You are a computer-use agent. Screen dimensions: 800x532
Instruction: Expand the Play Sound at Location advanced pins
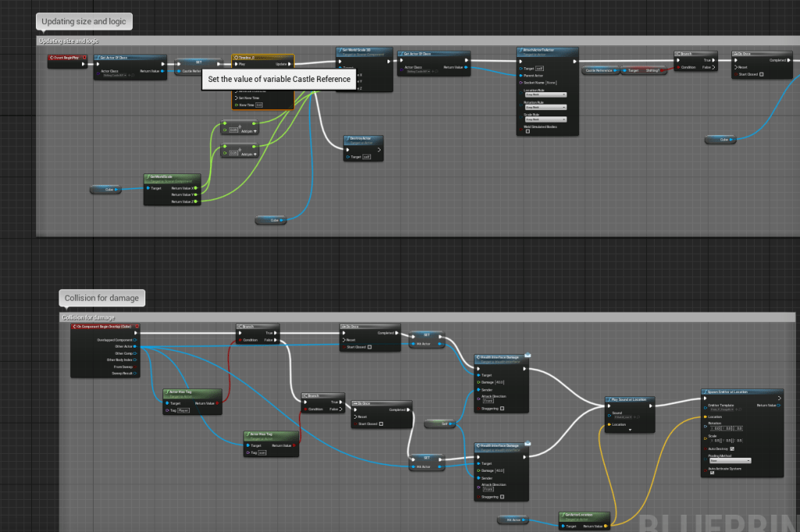point(629,430)
